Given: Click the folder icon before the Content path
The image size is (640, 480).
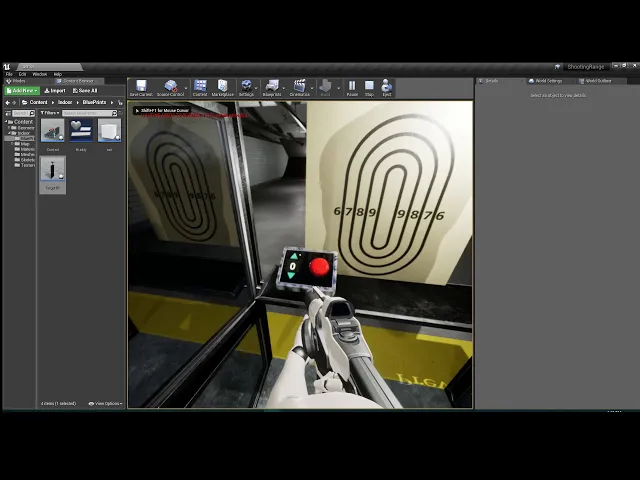Looking at the screenshot, I should [x=24, y=102].
